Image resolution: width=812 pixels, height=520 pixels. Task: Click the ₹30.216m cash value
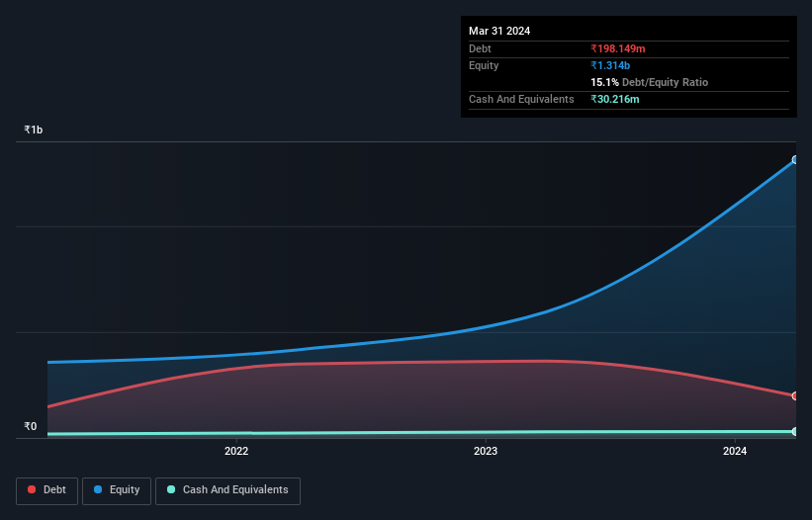pyautogui.click(x=615, y=99)
